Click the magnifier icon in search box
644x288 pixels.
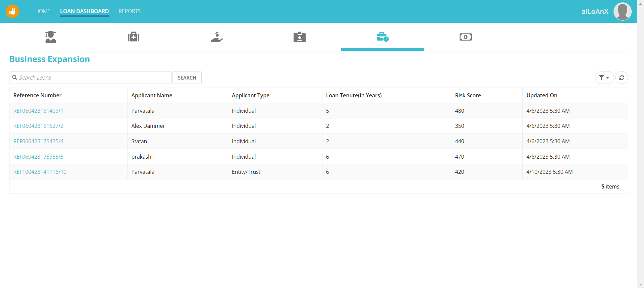tap(15, 77)
